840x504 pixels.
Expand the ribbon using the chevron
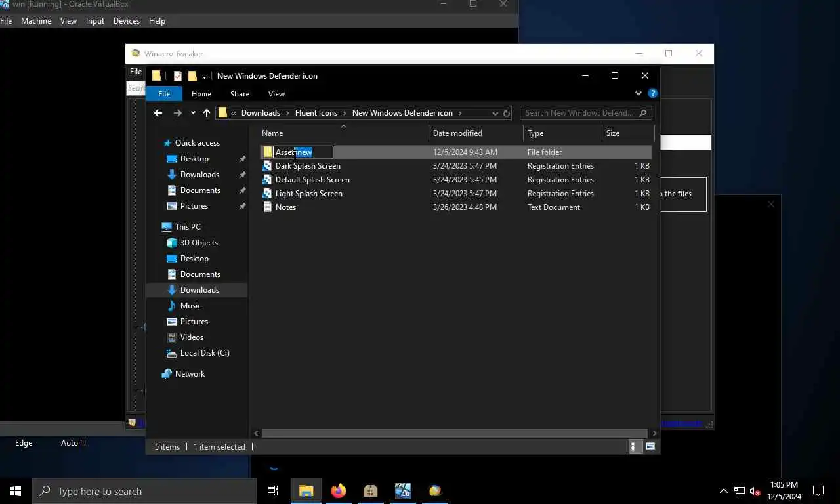638,93
